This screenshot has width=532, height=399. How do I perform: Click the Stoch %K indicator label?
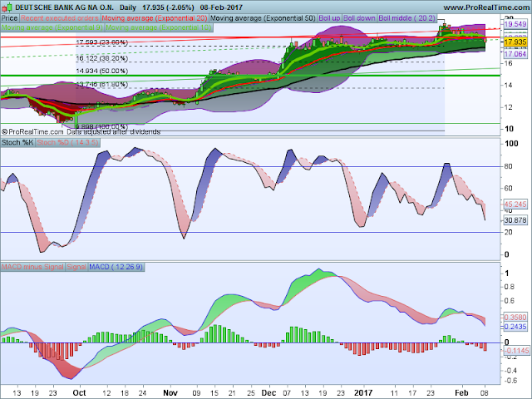[x=17, y=142]
